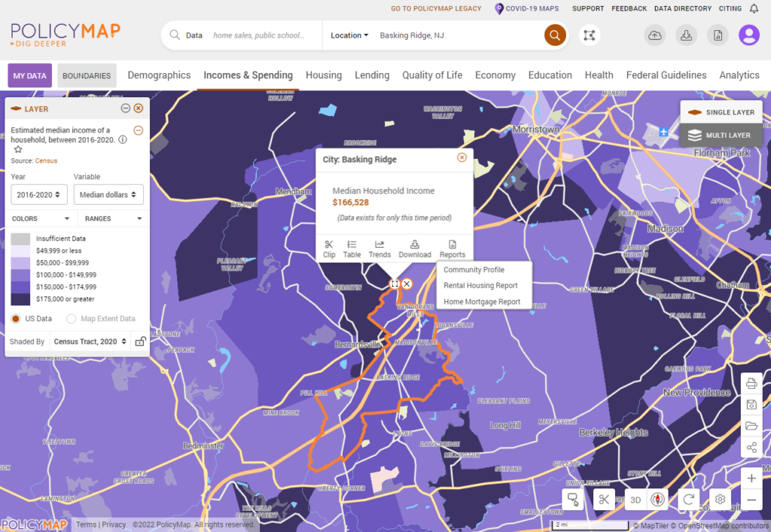This screenshot has width=771, height=532.
Task: Select US Data radio button
Action: pos(16,319)
